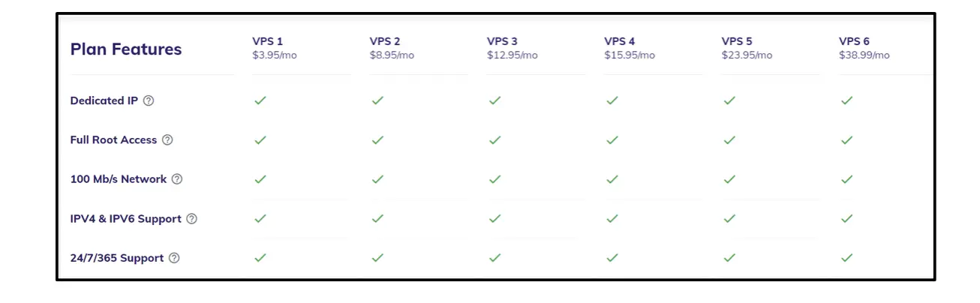Image resolution: width=980 pixels, height=303 pixels.
Task: Click the Plan Features heading
Action: [x=126, y=49]
